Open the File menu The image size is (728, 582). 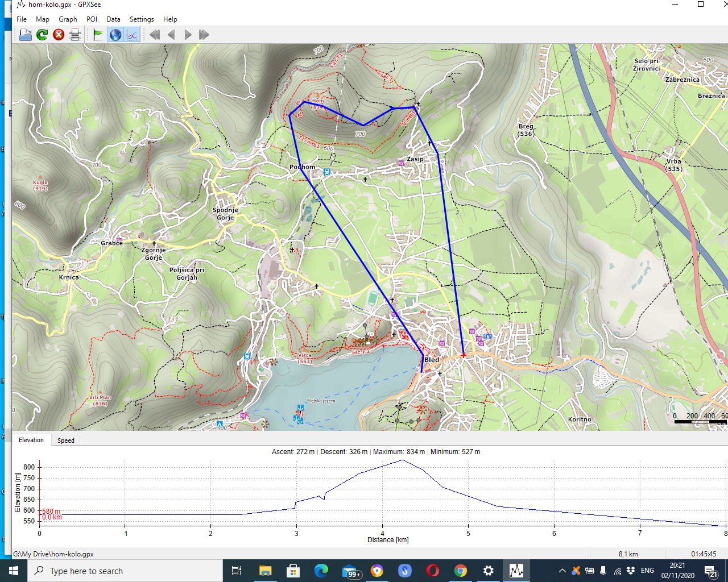pos(22,19)
